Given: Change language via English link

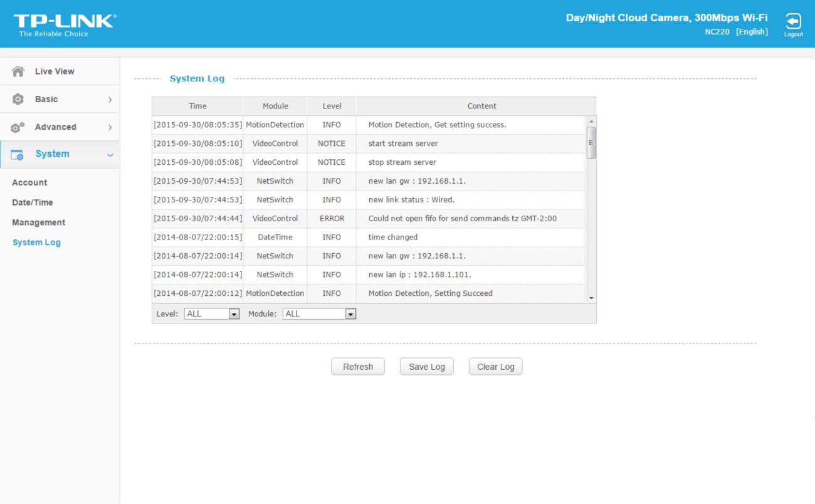Looking at the screenshot, I should click(752, 32).
